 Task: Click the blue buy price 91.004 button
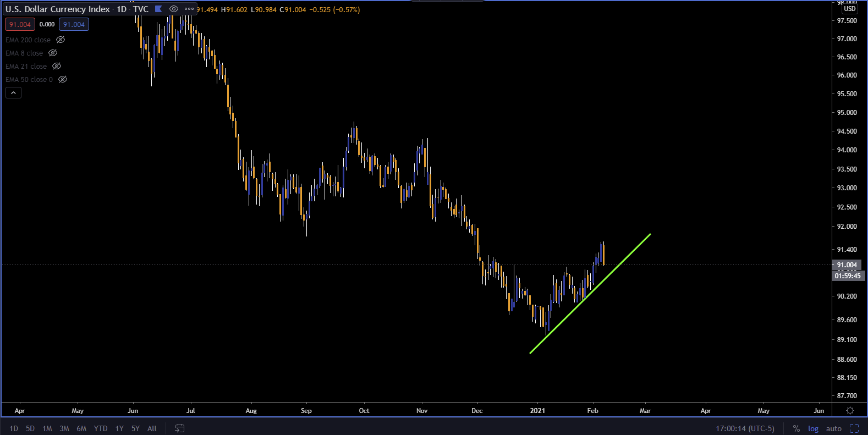pos(74,24)
